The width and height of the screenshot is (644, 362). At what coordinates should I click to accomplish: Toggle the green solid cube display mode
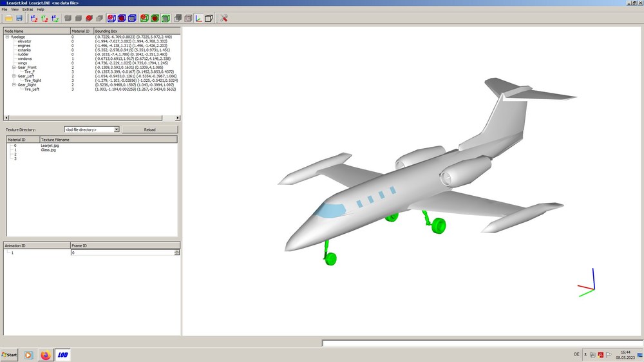click(x=166, y=18)
